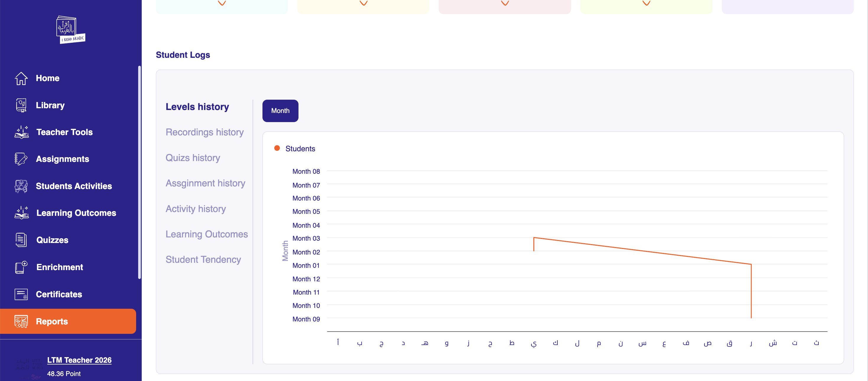Screen dimensions: 868x381
Task: Toggle the Students legend dot
Action: tap(277, 148)
